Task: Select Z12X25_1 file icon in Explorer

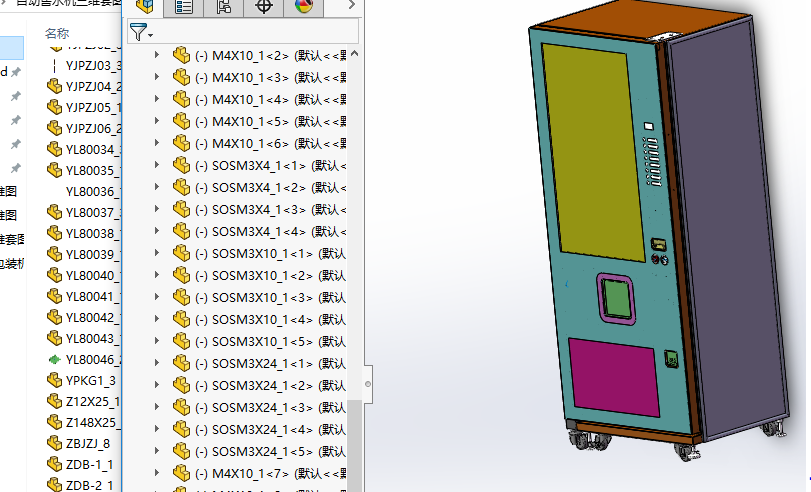Action: coord(54,401)
